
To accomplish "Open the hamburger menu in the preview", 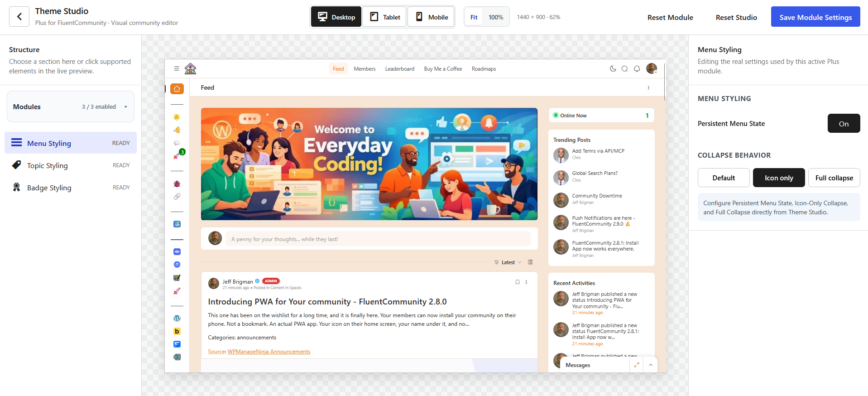I will 177,69.
